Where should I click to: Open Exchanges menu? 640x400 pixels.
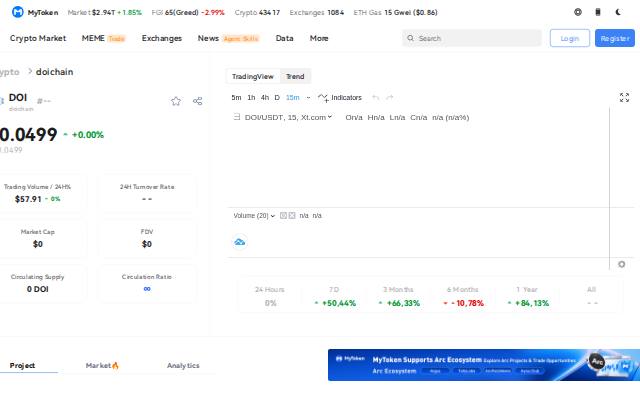click(x=162, y=38)
